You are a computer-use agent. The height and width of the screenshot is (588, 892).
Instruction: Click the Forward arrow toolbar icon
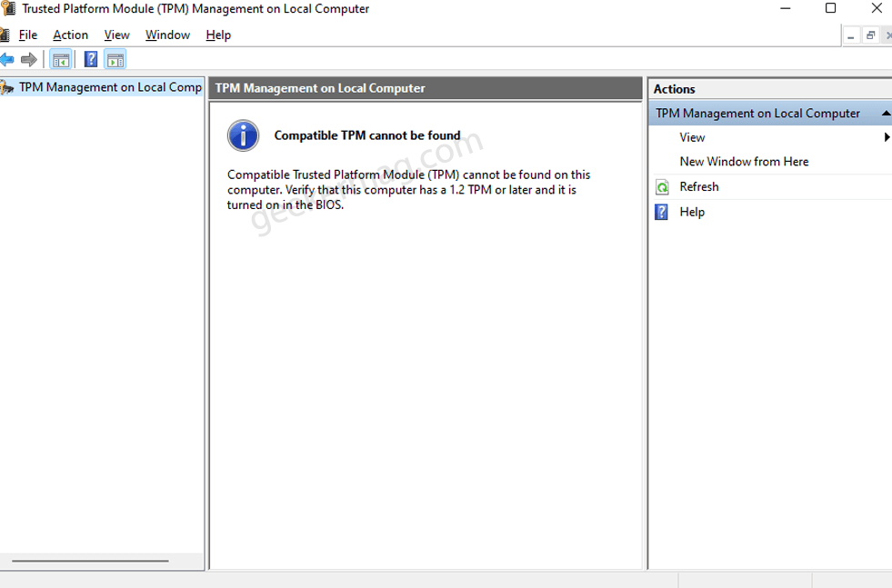tap(28, 59)
